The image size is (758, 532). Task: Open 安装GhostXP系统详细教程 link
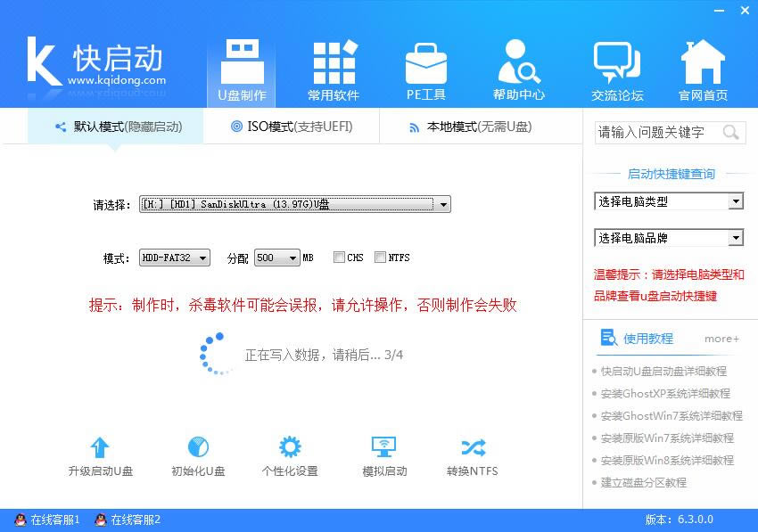[665, 393]
